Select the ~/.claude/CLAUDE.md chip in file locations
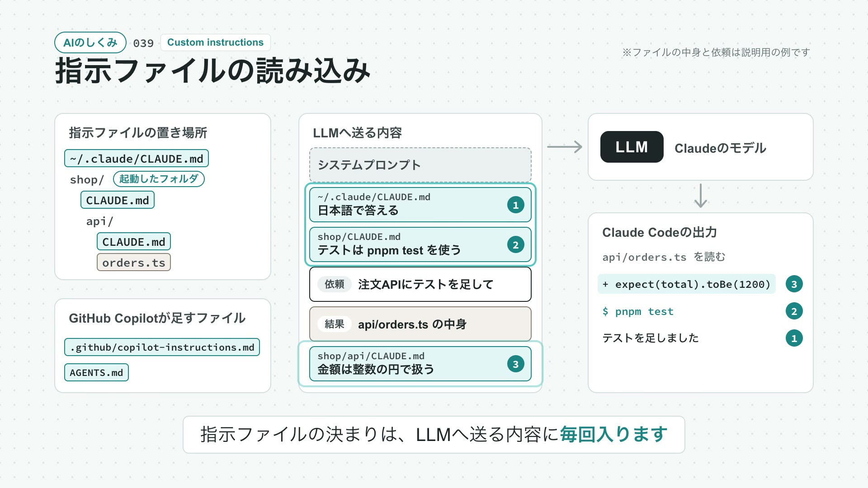Viewport: 868px width, 488px height. pyautogui.click(x=137, y=159)
